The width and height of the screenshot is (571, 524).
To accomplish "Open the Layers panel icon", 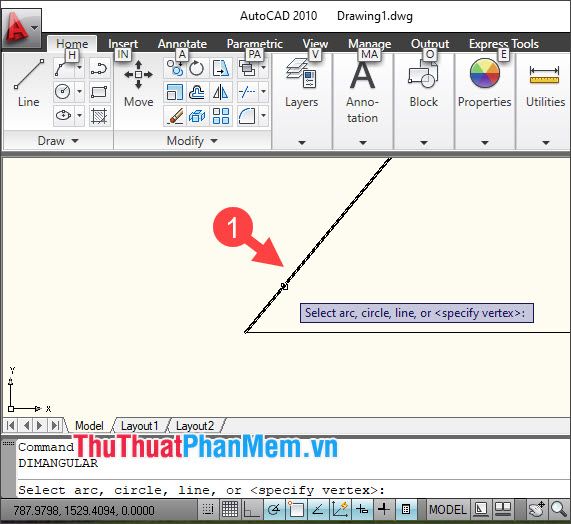I will [x=302, y=74].
